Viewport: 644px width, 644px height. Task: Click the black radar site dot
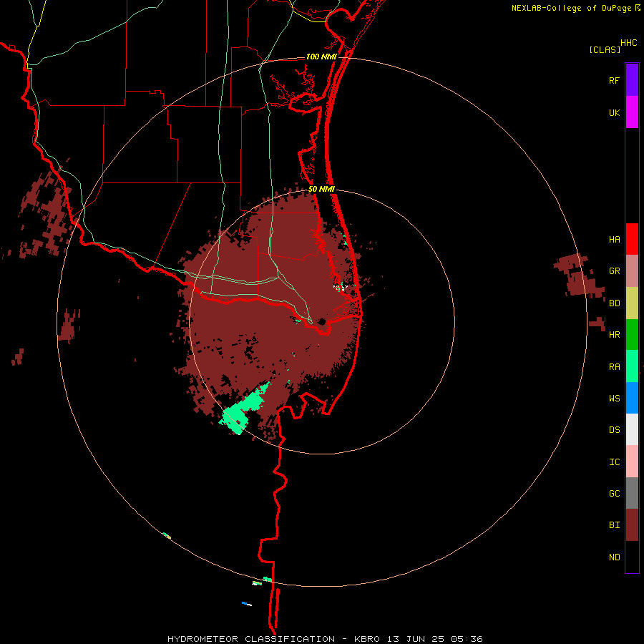click(x=322, y=321)
